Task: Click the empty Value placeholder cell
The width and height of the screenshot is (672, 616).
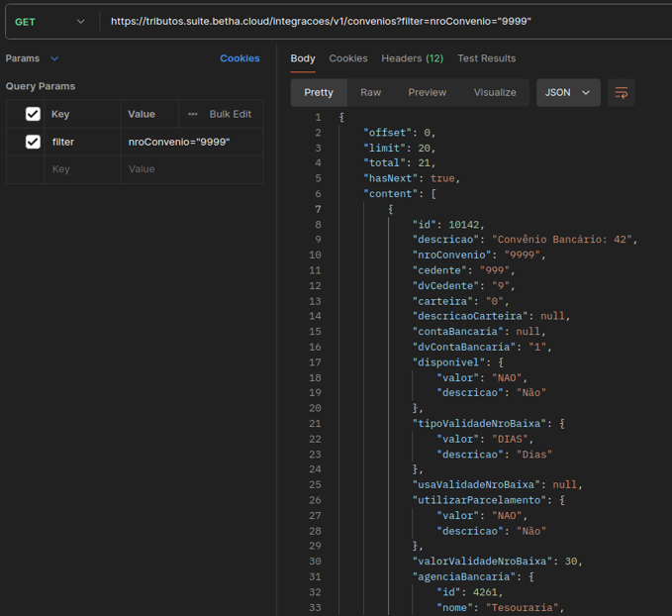Action: tap(192, 169)
